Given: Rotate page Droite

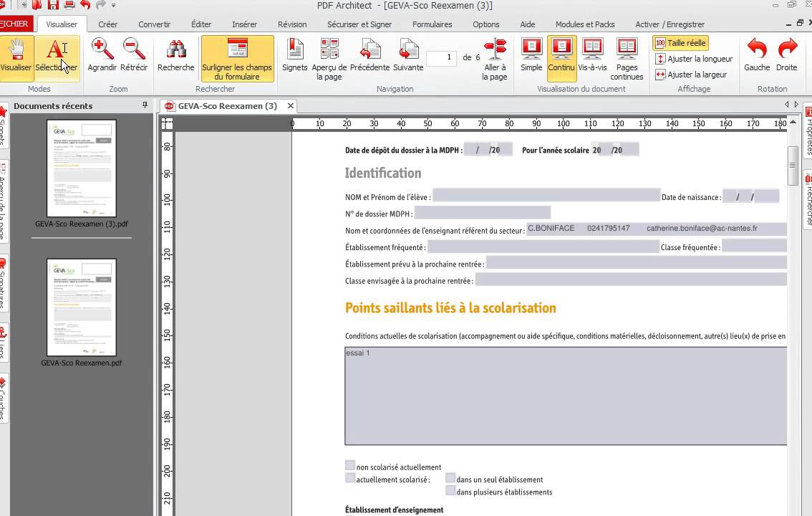Looking at the screenshot, I should pyautogui.click(x=787, y=55).
